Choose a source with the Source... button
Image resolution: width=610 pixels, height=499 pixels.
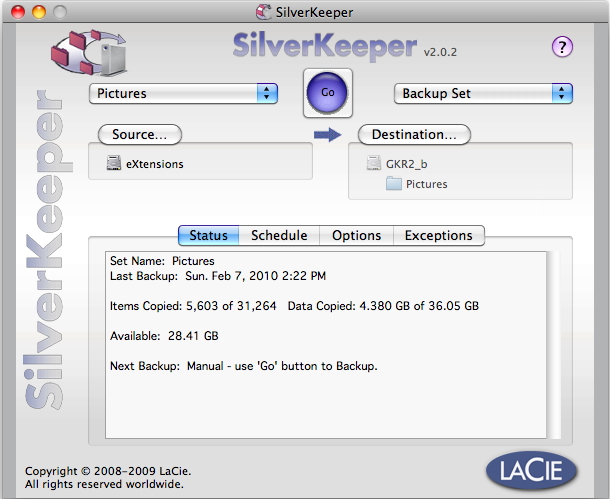[140, 135]
